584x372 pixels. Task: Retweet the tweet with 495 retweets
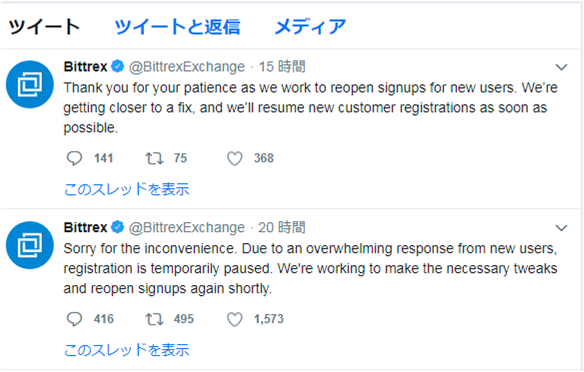click(x=154, y=319)
